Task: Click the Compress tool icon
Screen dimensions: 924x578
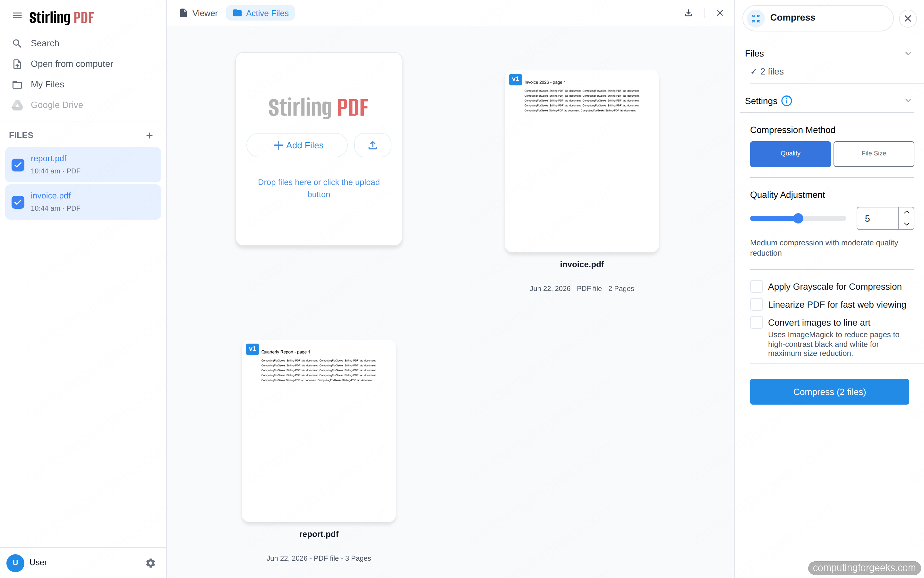Action: click(x=756, y=18)
